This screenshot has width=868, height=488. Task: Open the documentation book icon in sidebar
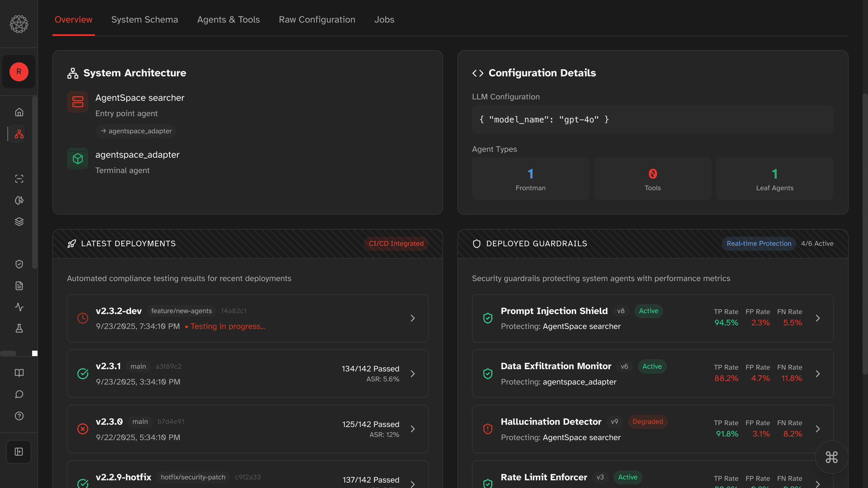pyautogui.click(x=19, y=372)
